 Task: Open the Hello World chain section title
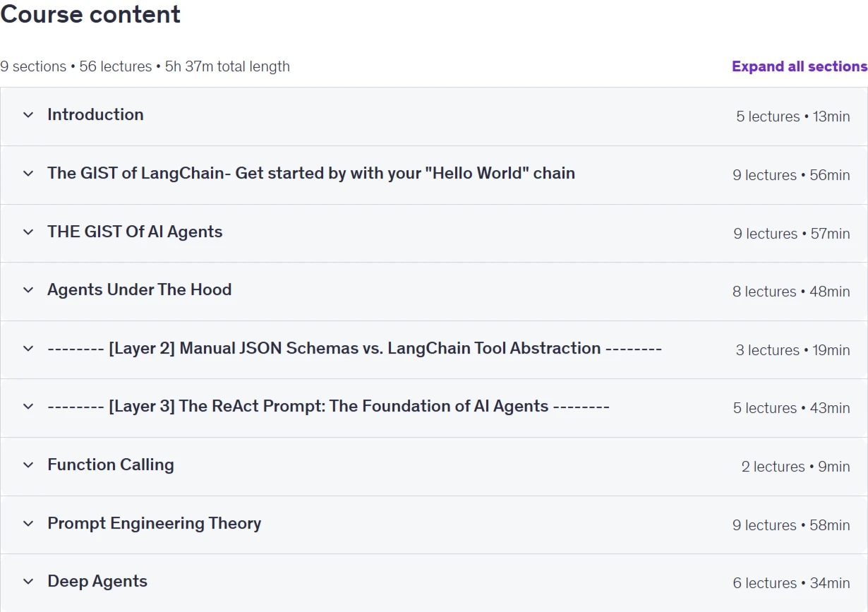tap(311, 173)
